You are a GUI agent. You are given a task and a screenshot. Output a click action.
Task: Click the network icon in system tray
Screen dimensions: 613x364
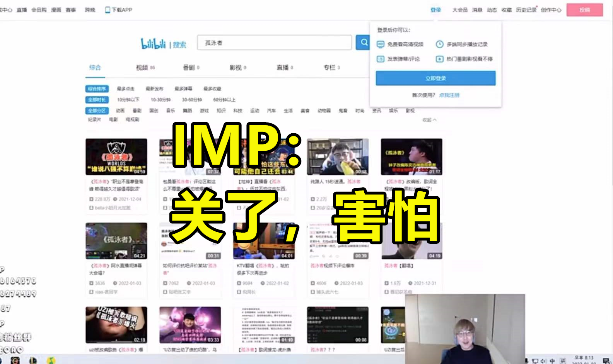(535, 361)
